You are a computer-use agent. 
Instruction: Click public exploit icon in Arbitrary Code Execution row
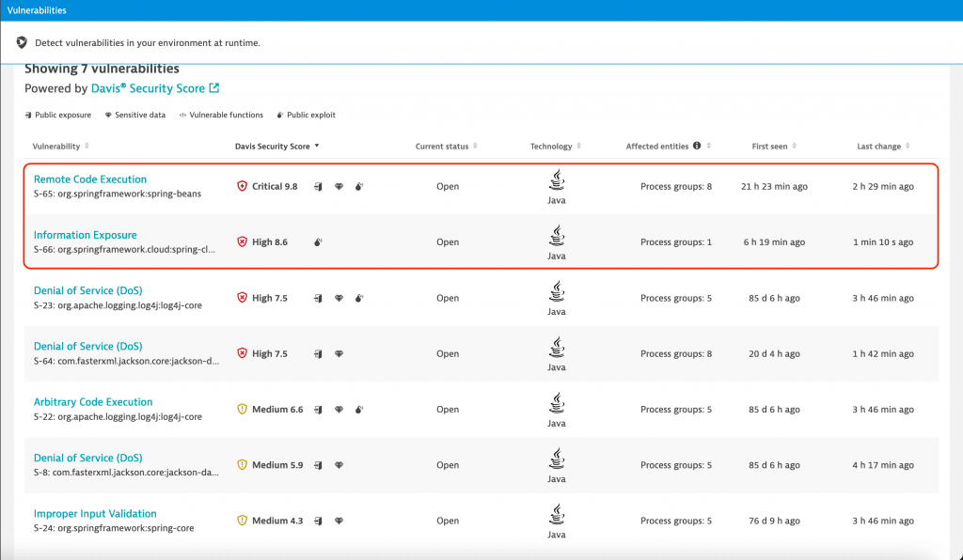(x=359, y=410)
